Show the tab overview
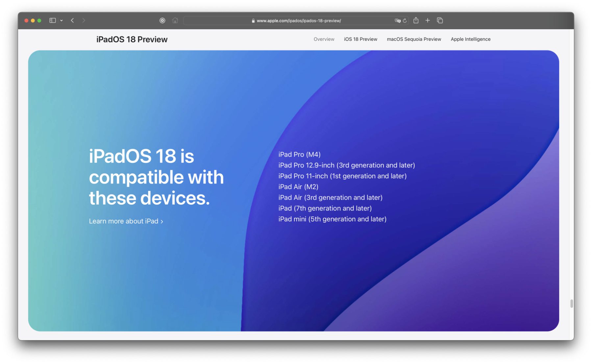 click(x=440, y=20)
